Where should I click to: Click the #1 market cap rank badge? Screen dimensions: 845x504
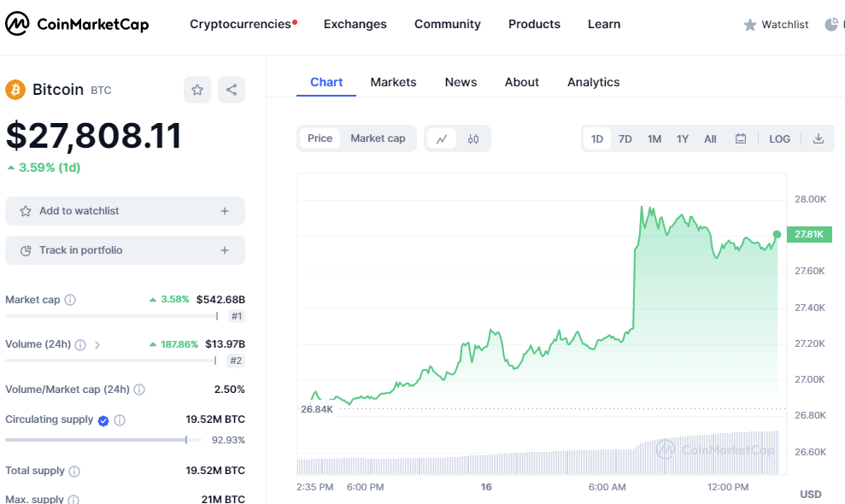[x=237, y=316]
